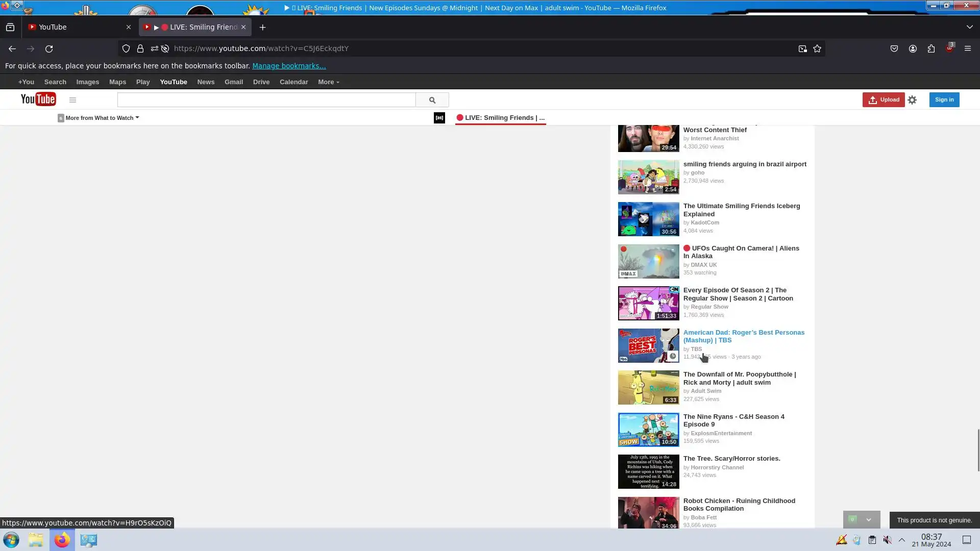Open Firefox extensions puzzle icon
The image size is (980, 551).
pos(931,48)
